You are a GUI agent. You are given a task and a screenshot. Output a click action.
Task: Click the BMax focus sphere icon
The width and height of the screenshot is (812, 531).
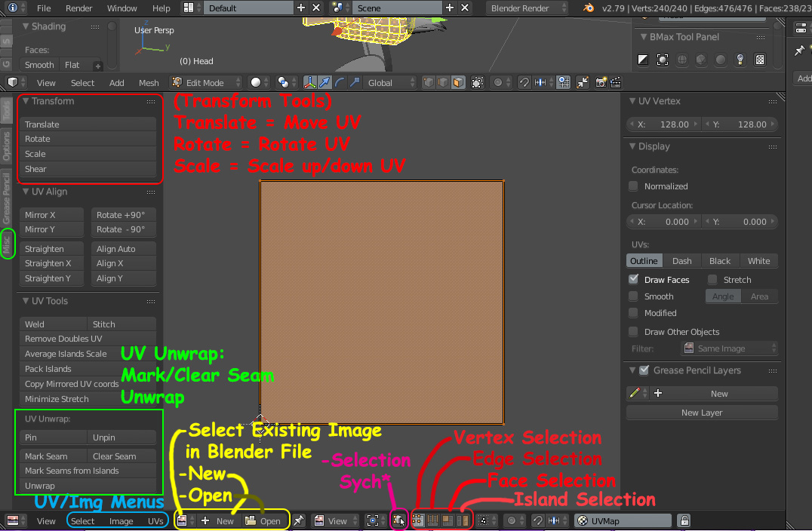pos(663,60)
